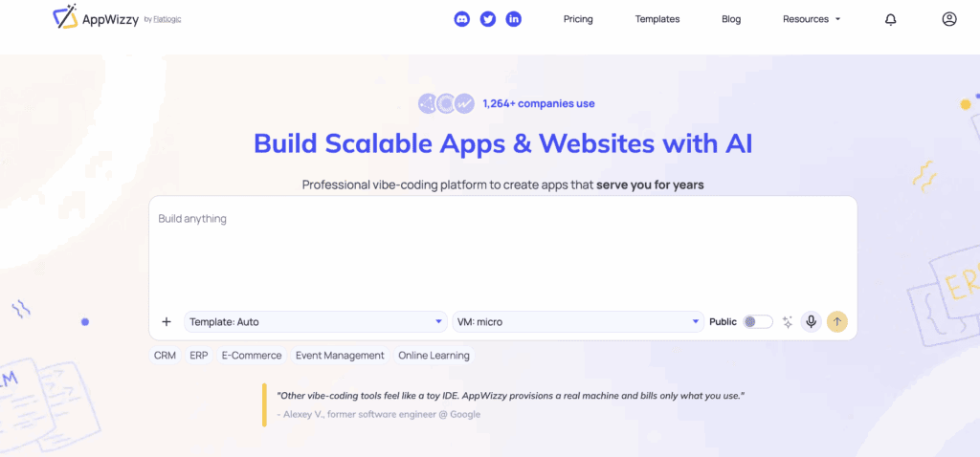The width and height of the screenshot is (980, 457).
Task: Open the VM: micro dropdown
Action: coord(577,322)
